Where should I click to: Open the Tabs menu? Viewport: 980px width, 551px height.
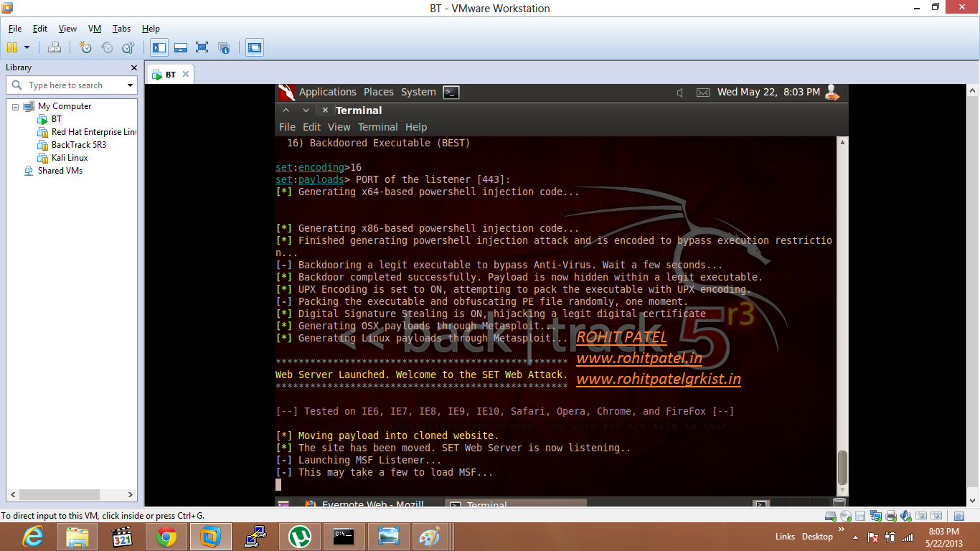coord(121,29)
